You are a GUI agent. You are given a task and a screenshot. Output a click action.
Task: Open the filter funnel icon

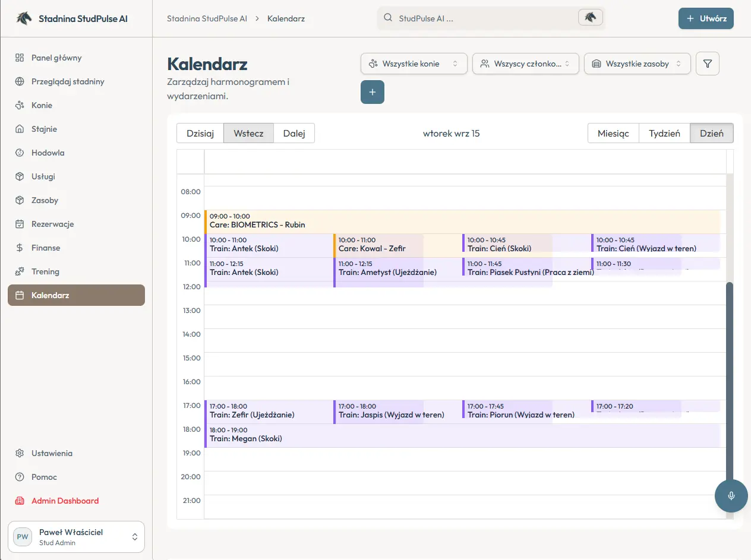coord(707,64)
